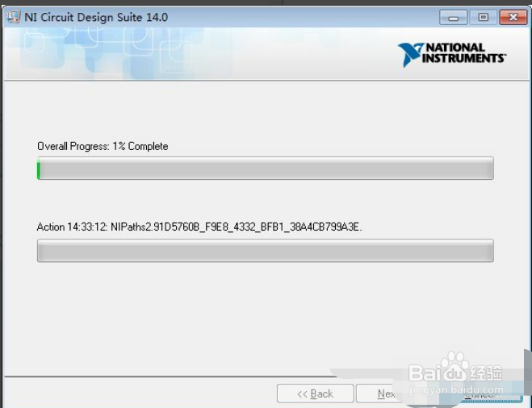Click the 'Overall Progress: 1% Complete' text
This screenshot has width=532, height=408.
click(103, 146)
